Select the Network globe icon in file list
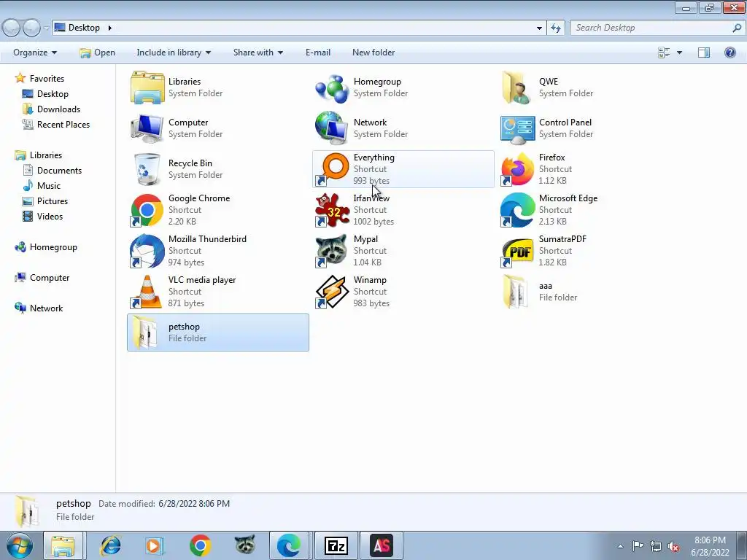Image resolution: width=747 pixels, height=560 pixels. tap(332, 128)
